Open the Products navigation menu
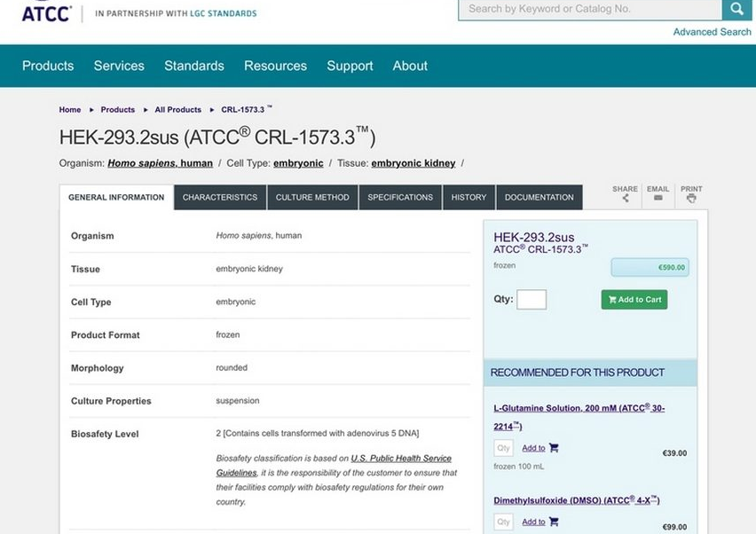 point(48,66)
